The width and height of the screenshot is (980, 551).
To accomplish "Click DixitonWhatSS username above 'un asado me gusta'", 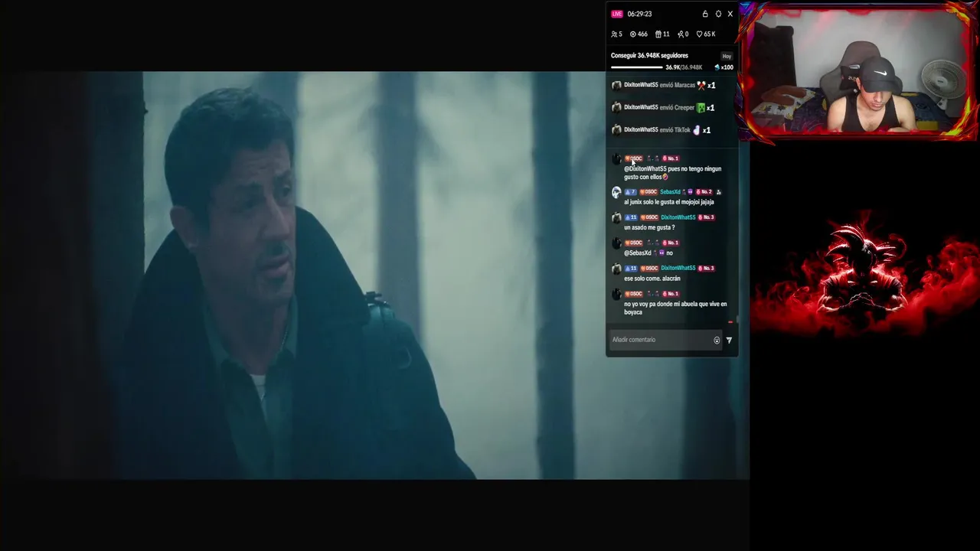I will tap(678, 217).
